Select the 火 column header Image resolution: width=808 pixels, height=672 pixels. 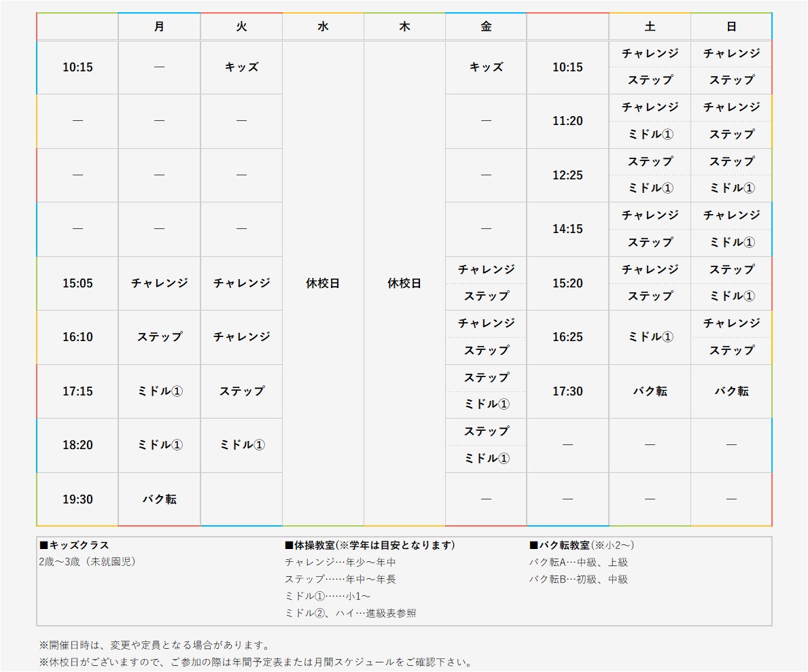coord(241,26)
